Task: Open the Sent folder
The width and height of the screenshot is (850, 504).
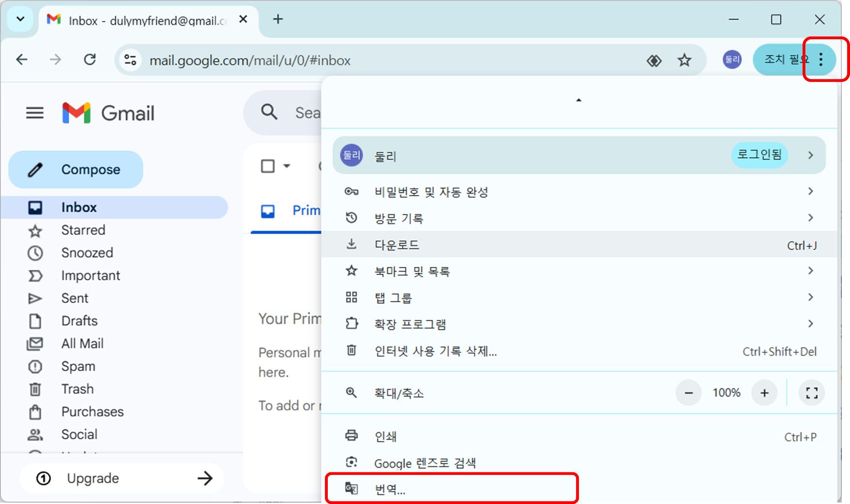Action: click(114, 298)
